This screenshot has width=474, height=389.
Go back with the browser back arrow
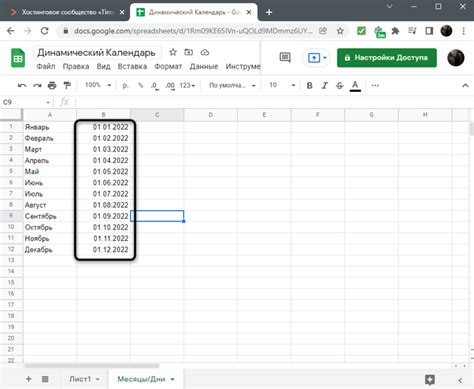pyautogui.click(x=11, y=31)
